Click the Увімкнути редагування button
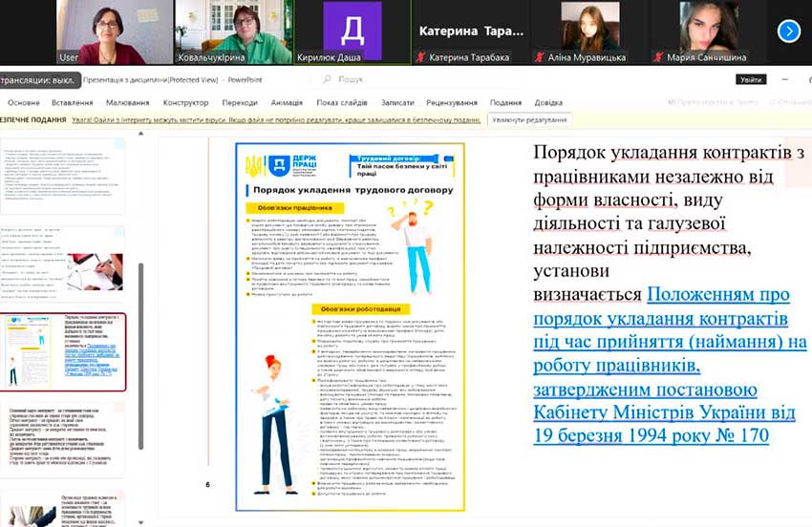This screenshot has height=527, width=812. click(530, 119)
